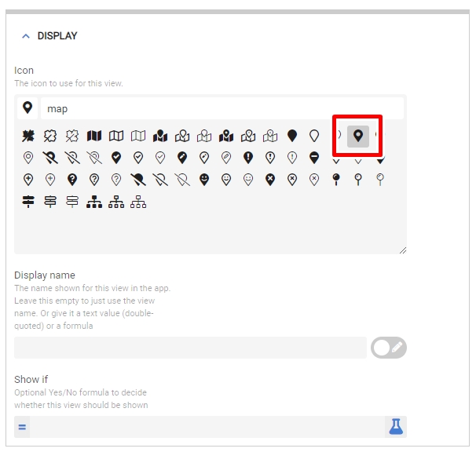The width and height of the screenshot is (476, 452).
Task: Click the icon search field containing map
Action: pos(222,108)
